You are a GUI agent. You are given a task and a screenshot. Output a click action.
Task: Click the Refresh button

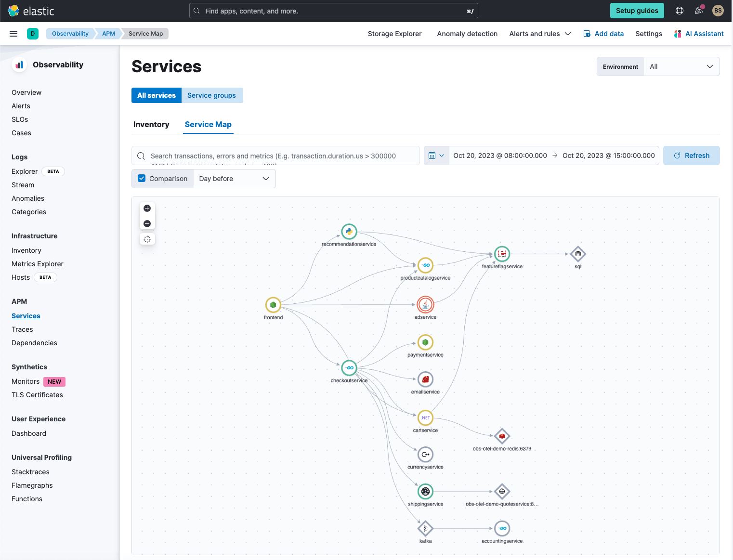[692, 155]
